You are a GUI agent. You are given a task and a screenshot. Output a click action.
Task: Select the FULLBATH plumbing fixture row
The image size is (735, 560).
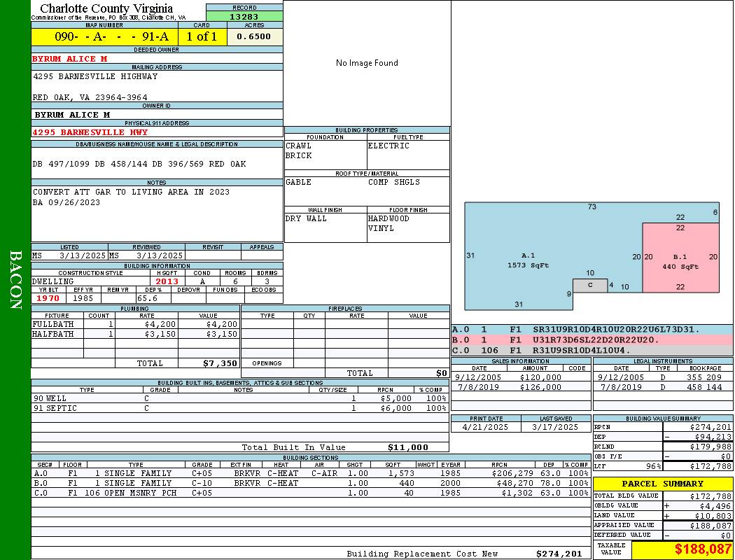(x=135, y=324)
